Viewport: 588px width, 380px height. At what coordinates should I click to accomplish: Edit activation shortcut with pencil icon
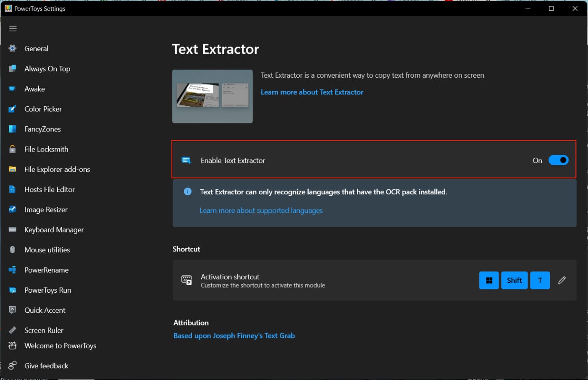pos(562,280)
